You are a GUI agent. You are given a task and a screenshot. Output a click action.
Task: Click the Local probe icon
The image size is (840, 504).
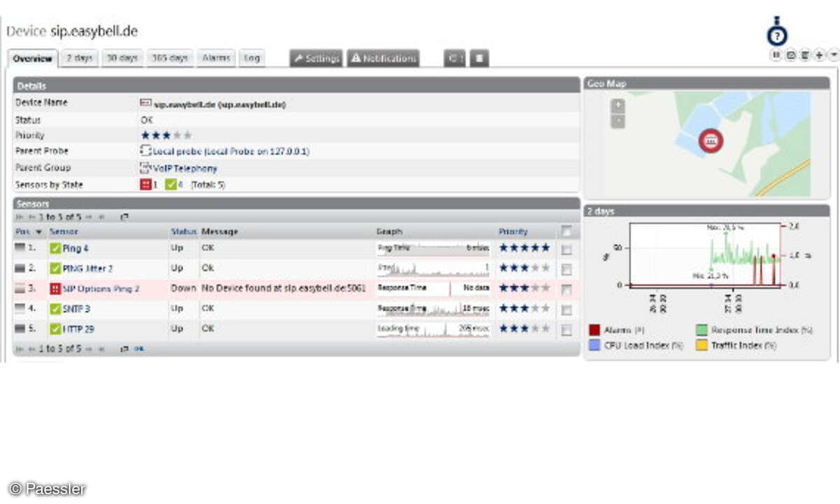[x=146, y=151]
